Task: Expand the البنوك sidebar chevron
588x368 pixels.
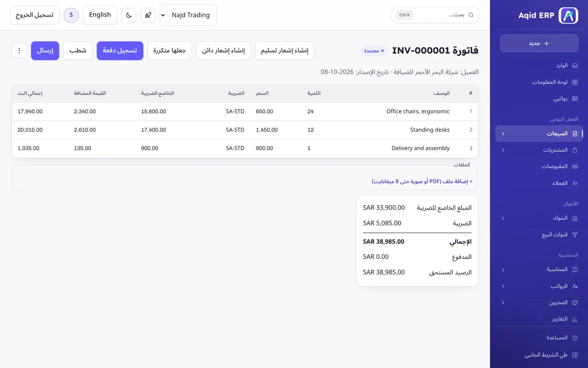Action: point(503,218)
